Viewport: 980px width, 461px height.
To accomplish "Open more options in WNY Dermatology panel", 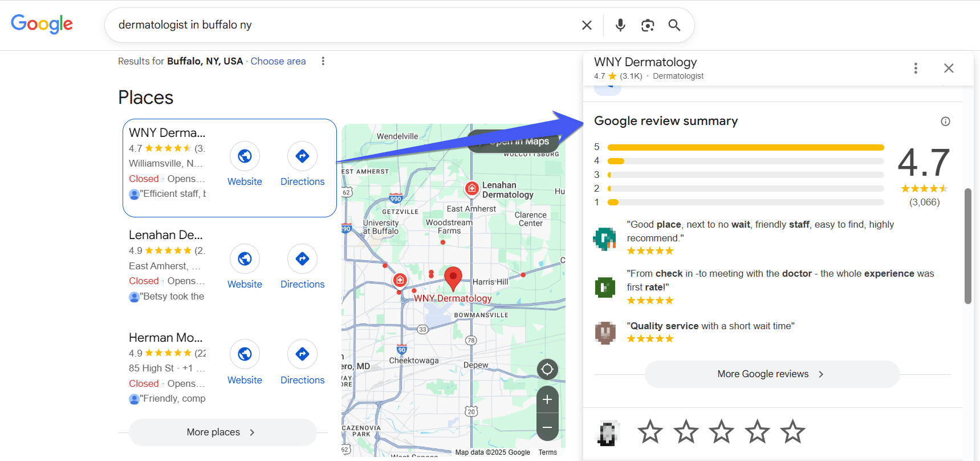I will point(916,68).
